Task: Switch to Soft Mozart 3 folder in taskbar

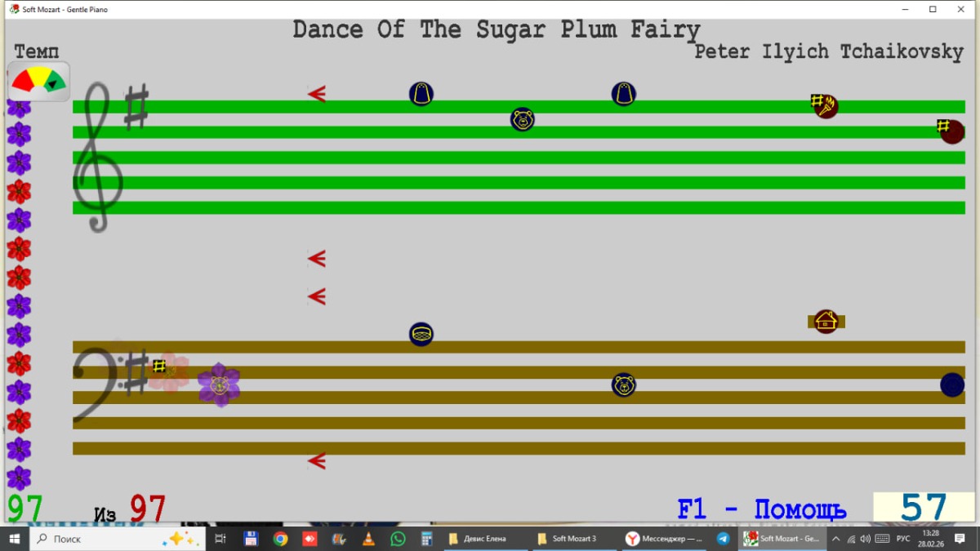Action: (x=568, y=539)
